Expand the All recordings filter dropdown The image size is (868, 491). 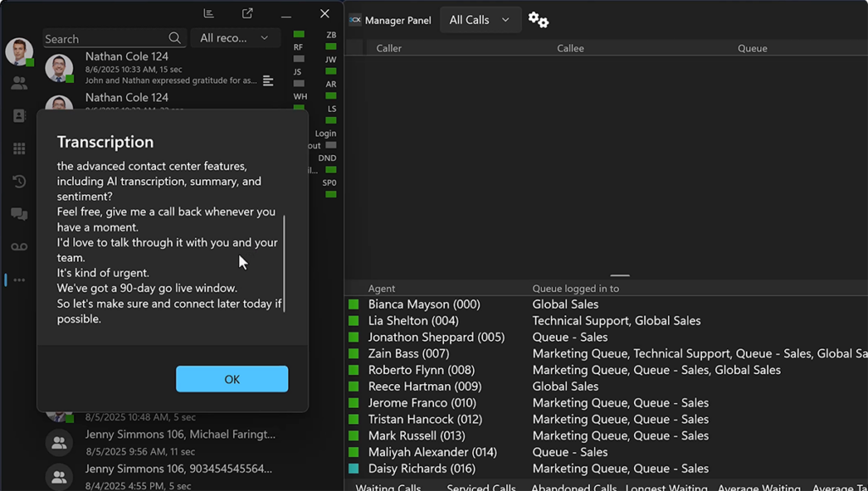coord(235,38)
